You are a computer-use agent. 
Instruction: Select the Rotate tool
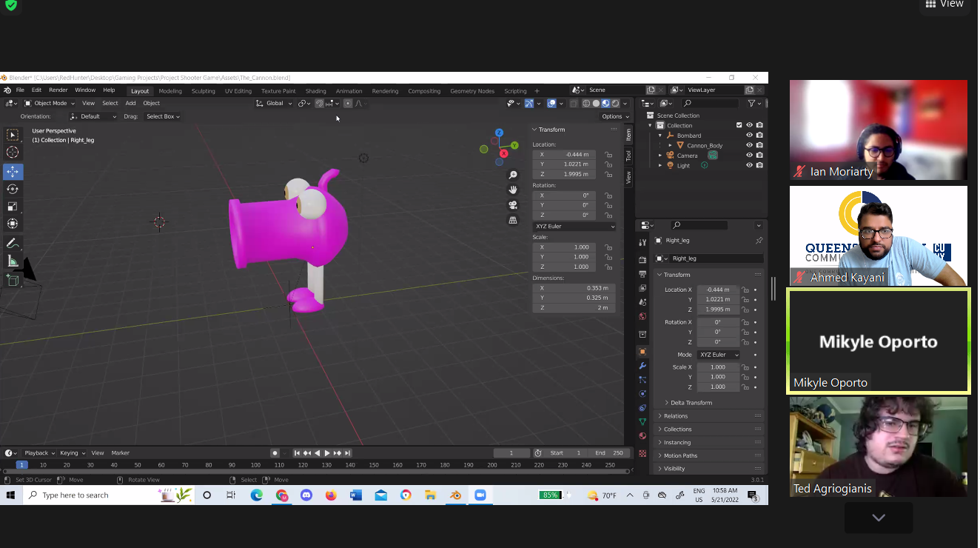point(13,189)
